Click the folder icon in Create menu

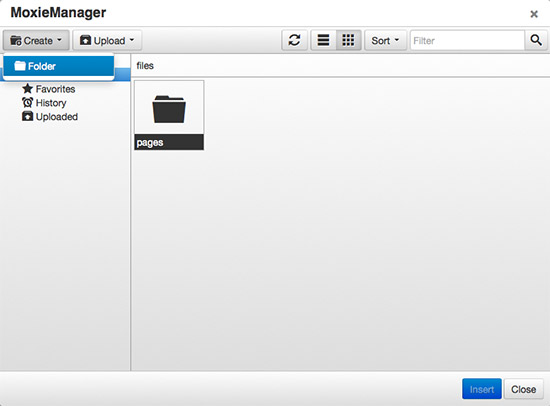20,66
